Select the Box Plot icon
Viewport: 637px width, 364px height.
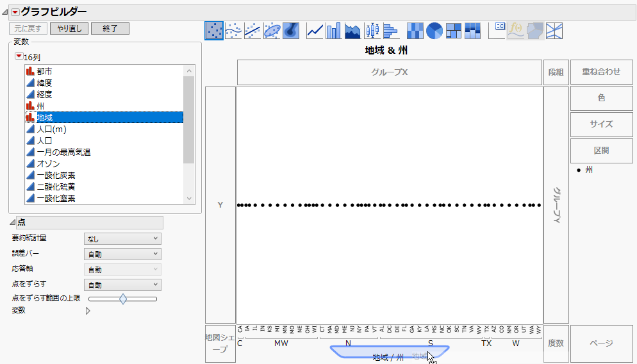pyautogui.click(x=372, y=31)
